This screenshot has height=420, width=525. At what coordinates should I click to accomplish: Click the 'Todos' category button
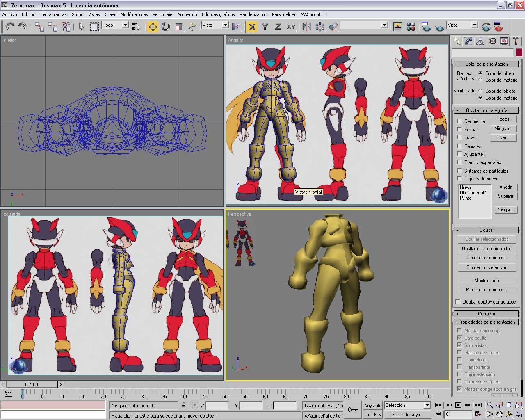pyautogui.click(x=503, y=119)
